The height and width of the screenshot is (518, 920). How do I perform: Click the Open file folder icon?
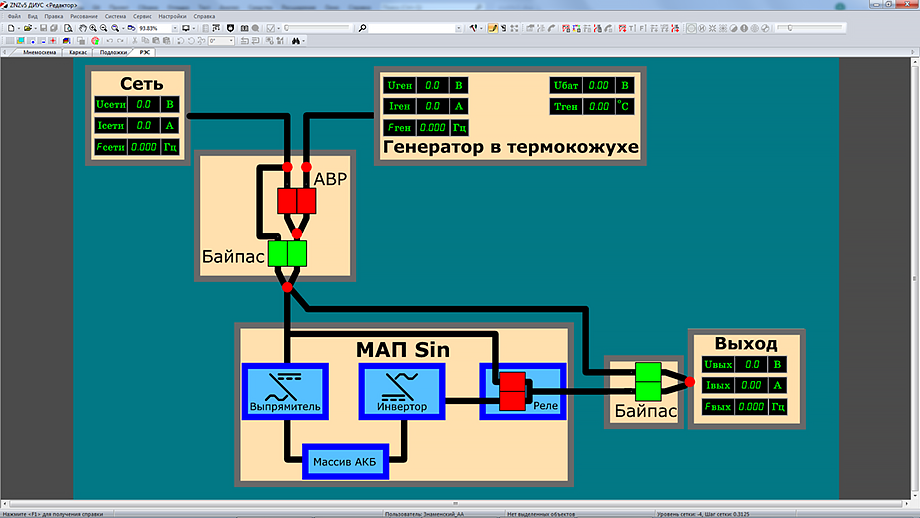(26, 28)
